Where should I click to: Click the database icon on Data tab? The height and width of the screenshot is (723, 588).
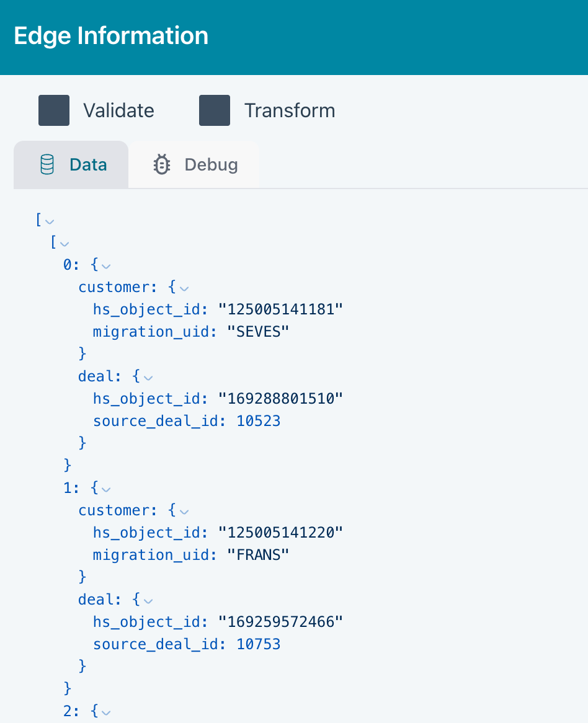coord(47,165)
